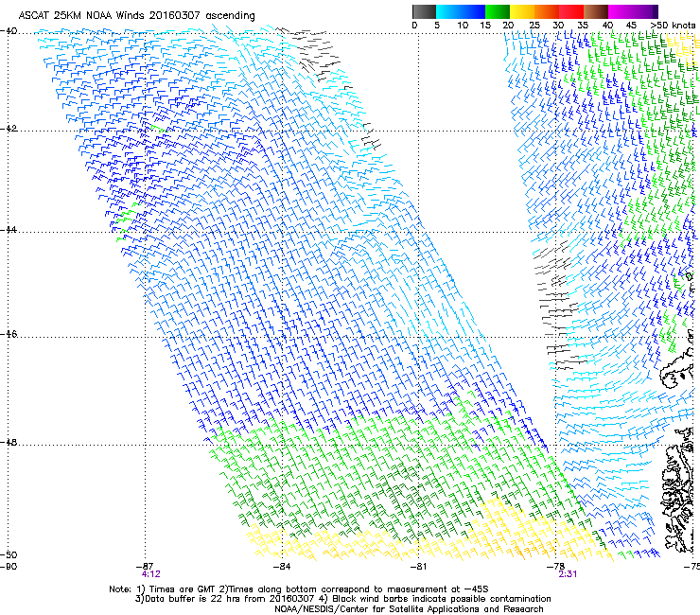The image size is (700, 615).
Task: Click the '-81' longitude label
Action: coord(418,567)
